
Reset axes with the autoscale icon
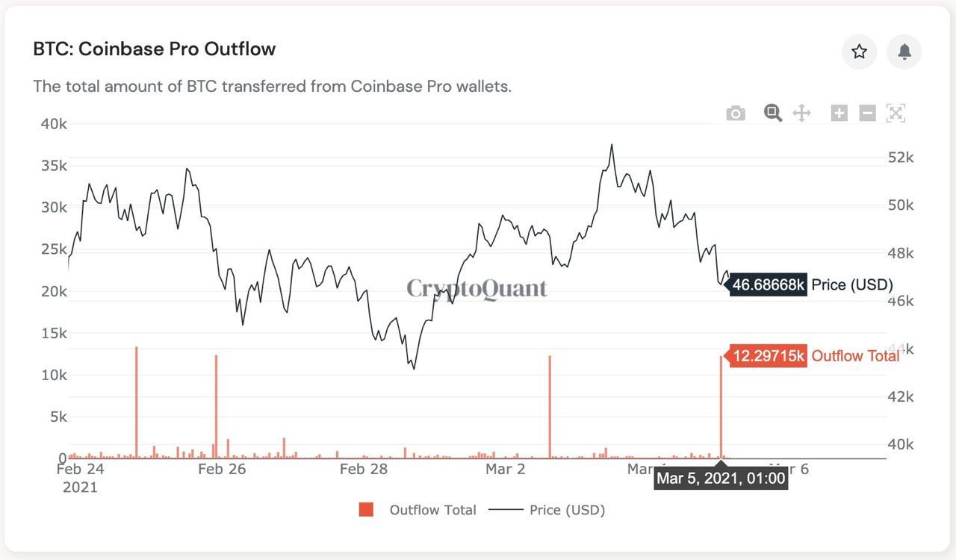[895, 113]
